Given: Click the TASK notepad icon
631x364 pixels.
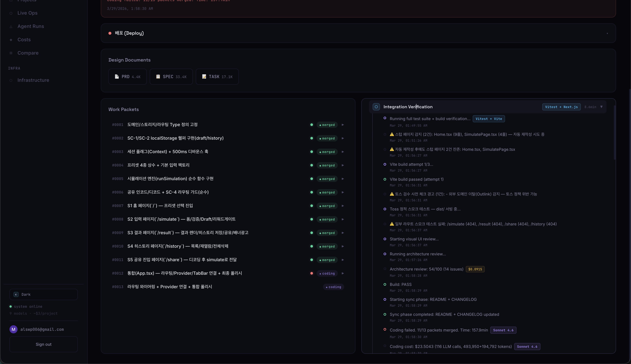Looking at the screenshot, I should point(204,76).
